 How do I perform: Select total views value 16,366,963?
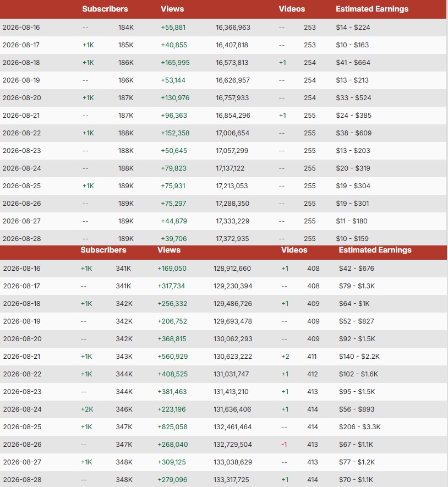pyautogui.click(x=233, y=28)
